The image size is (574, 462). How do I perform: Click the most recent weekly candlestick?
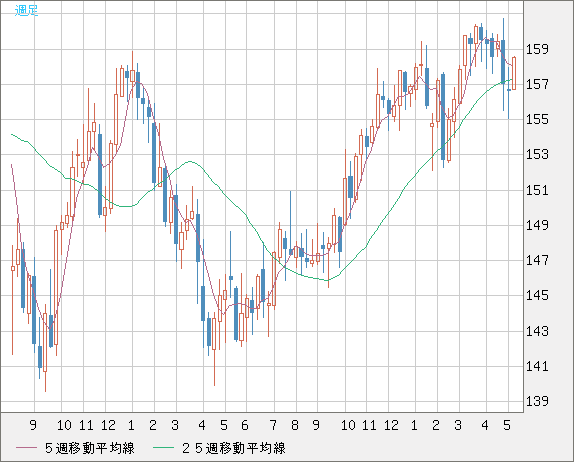514,73
